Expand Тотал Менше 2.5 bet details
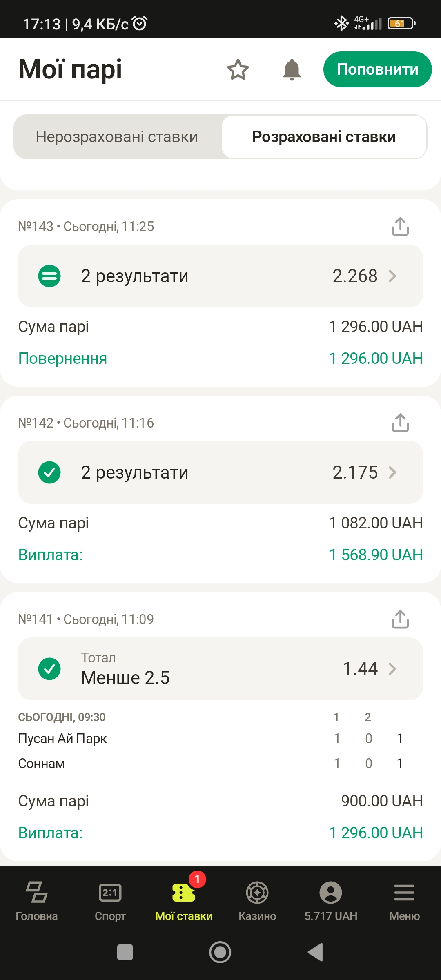441x980 pixels. (220, 669)
